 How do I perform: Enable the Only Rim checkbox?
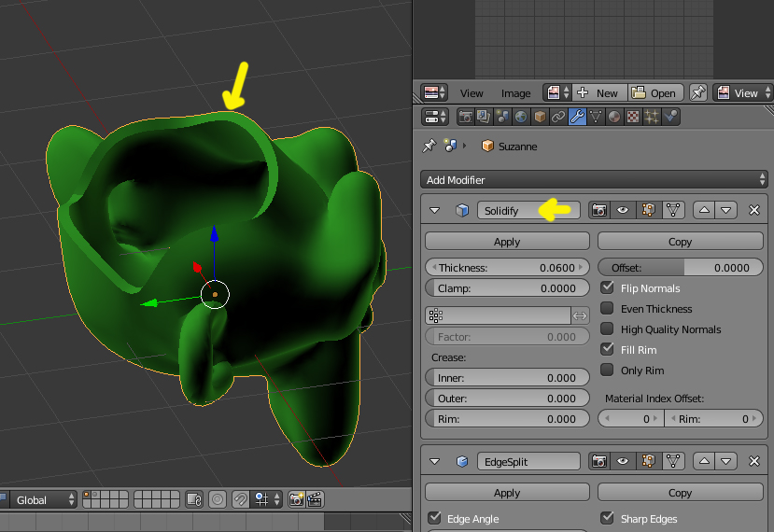click(x=607, y=370)
